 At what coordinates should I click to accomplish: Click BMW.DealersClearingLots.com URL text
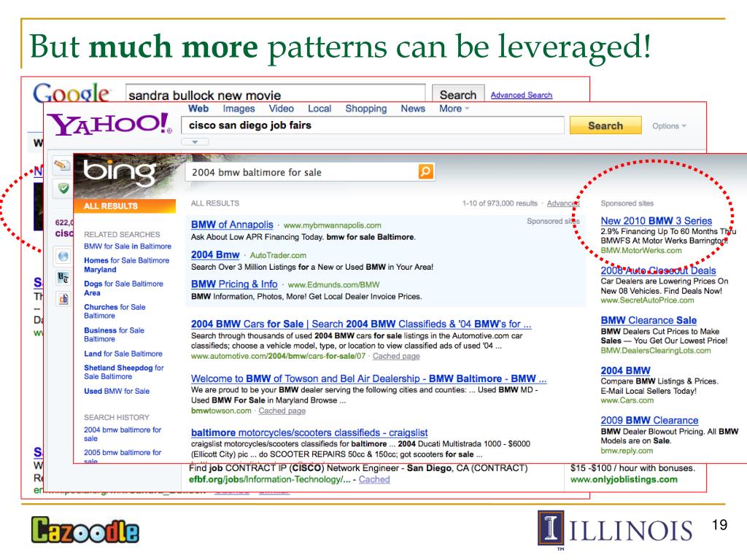point(656,351)
